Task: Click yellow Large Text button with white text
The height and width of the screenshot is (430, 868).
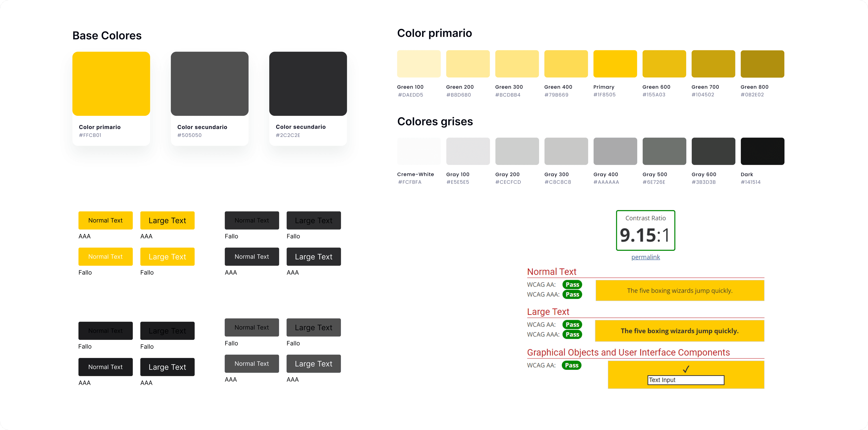Action: point(167,257)
